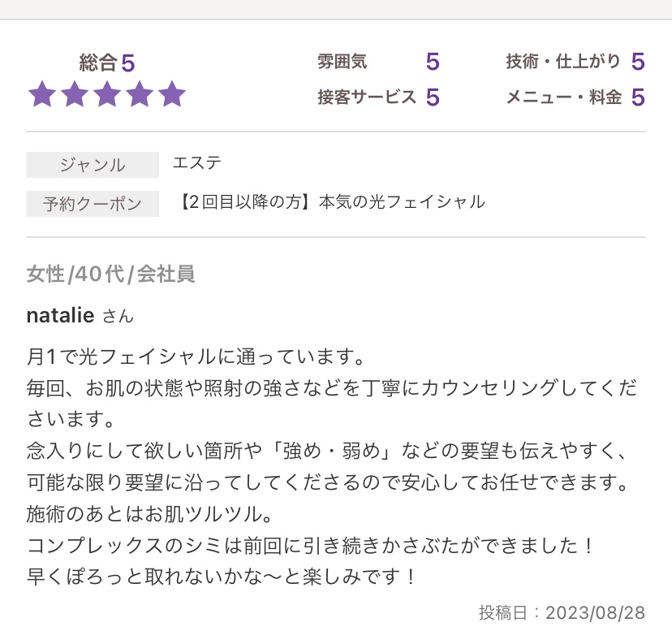Click the review's first sentence about 月1
Image resolution: width=672 pixels, height=640 pixels.
196,357
